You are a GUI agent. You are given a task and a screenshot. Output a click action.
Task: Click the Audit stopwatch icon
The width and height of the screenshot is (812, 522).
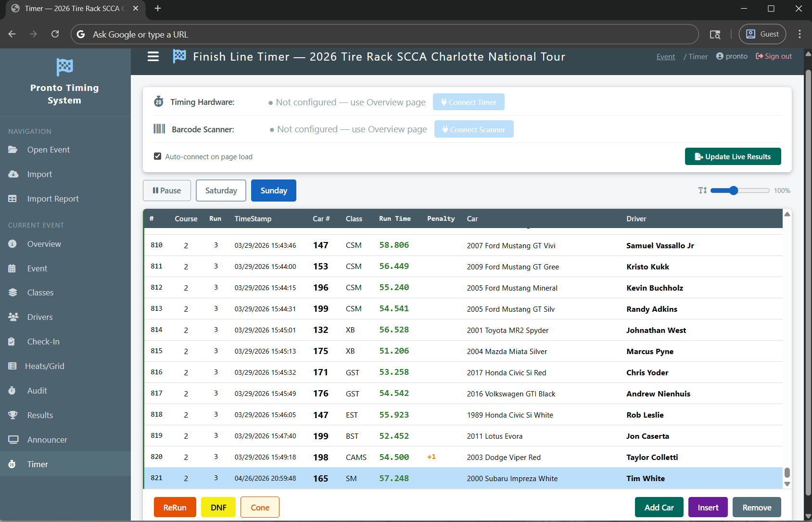click(13, 391)
